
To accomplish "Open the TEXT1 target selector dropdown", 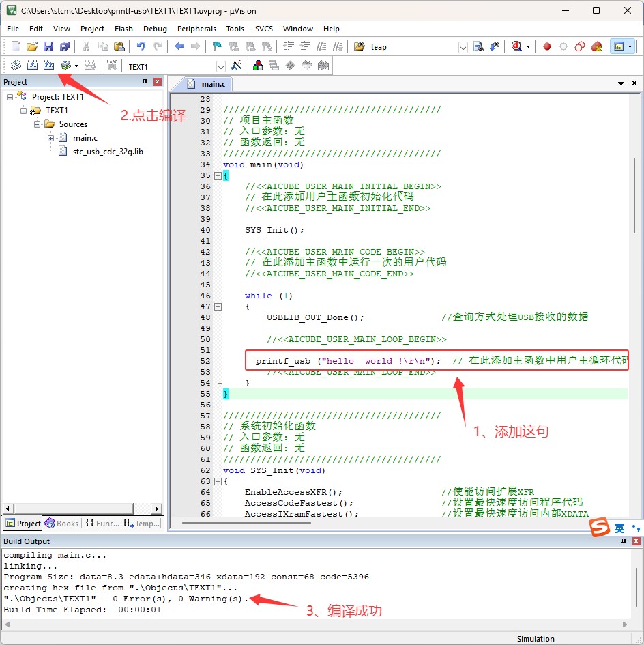I will pos(221,66).
